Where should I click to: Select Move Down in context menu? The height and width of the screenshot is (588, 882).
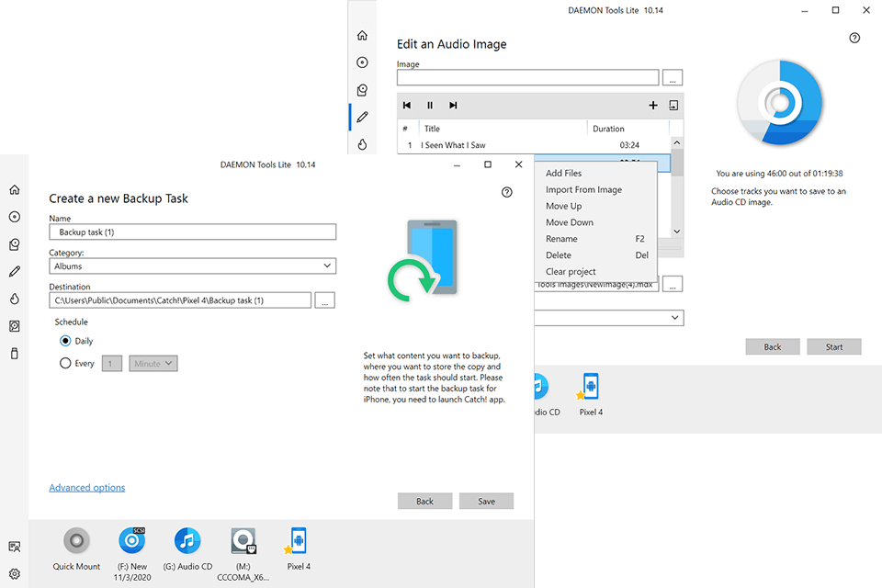[x=595, y=222]
